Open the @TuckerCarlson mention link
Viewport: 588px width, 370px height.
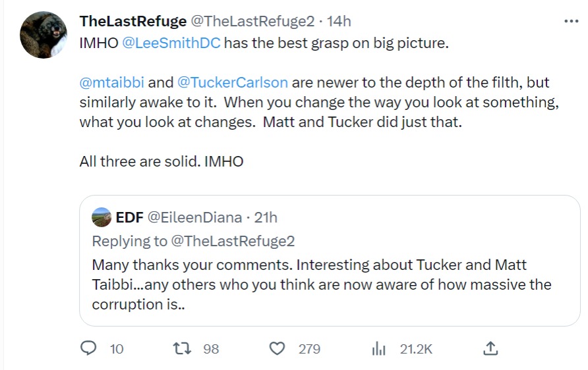click(232, 83)
